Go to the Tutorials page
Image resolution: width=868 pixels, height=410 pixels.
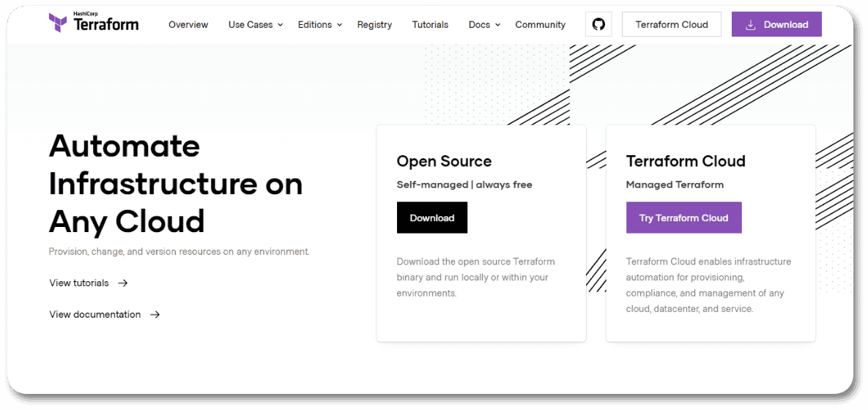point(430,24)
